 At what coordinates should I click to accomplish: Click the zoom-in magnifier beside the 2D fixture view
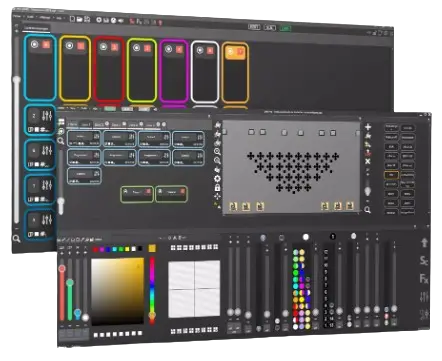217,152
